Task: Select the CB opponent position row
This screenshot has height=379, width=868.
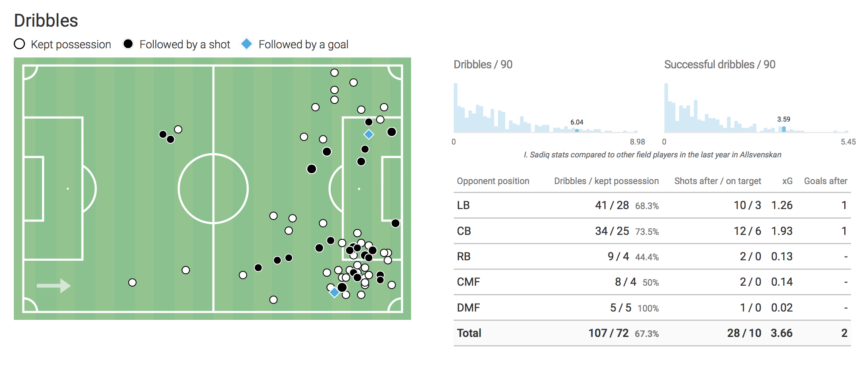Action: [464, 231]
